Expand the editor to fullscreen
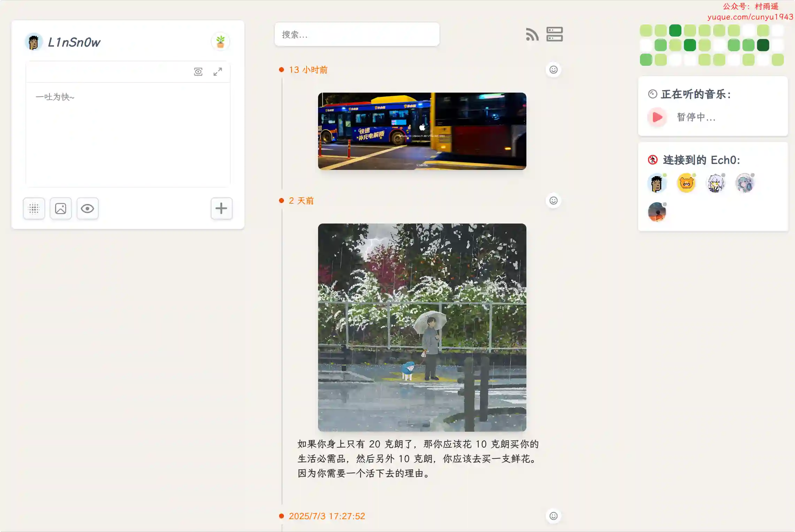This screenshot has height=532, width=795. tap(218, 72)
